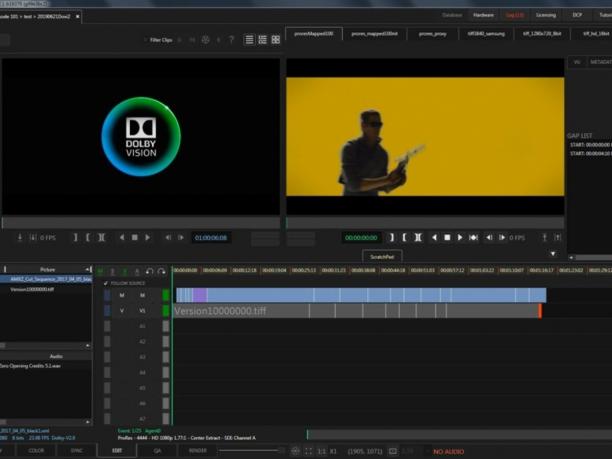The height and width of the screenshot is (459, 612).
Task: Click the overwrite edit icon beside 0 FPS on left
Action: point(33,237)
